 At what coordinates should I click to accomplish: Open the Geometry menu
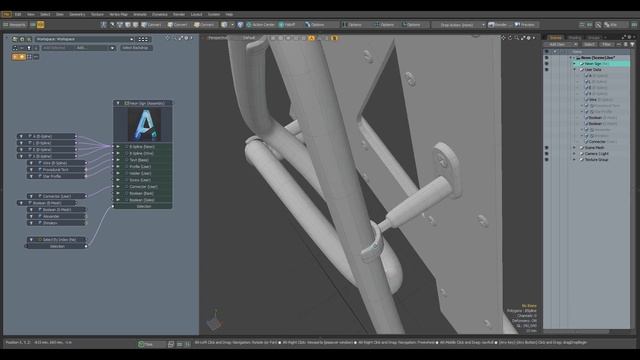pos(77,14)
